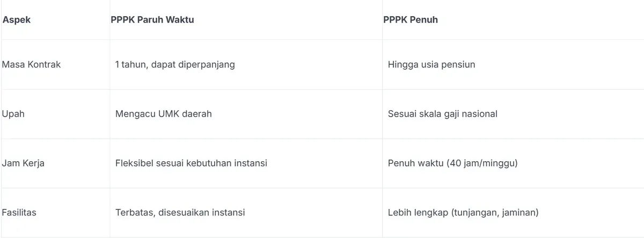
Task: Select the Masa Kontrak row label
Action: (x=32, y=64)
